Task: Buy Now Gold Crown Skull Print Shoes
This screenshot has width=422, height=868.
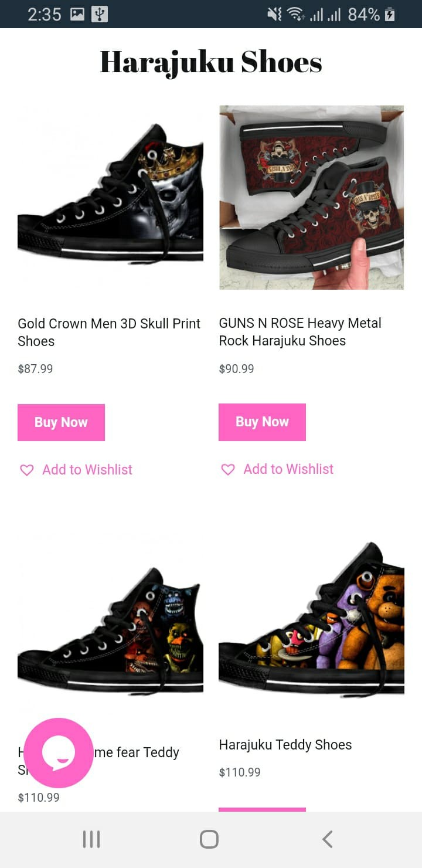Action: (x=61, y=422)
